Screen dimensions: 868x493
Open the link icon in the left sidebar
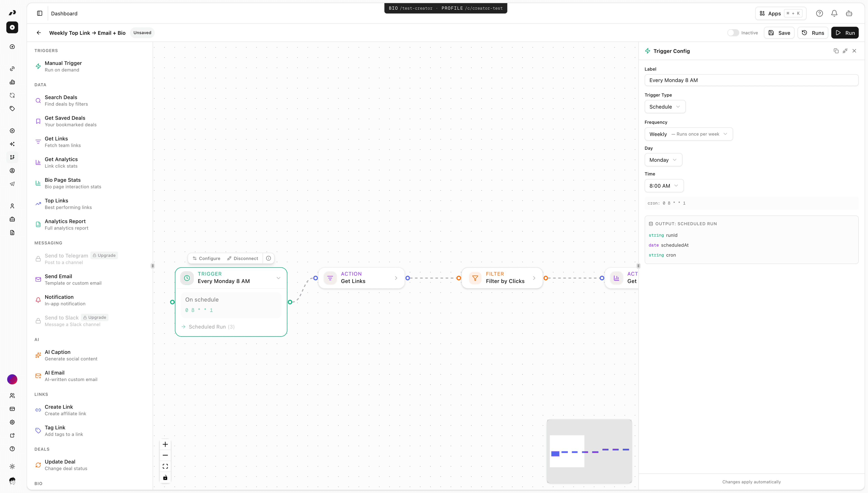click(x=12, y=69)
